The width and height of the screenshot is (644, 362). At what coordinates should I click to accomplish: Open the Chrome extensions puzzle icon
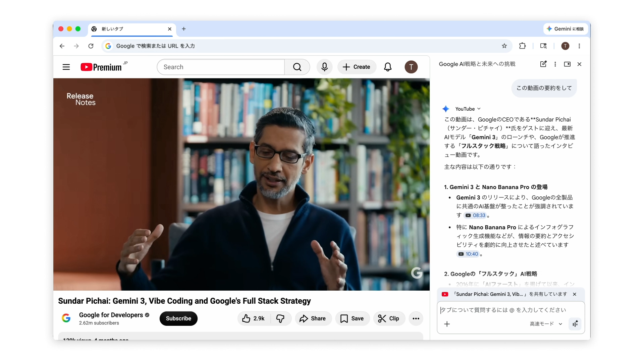click(x=523, y=46)
